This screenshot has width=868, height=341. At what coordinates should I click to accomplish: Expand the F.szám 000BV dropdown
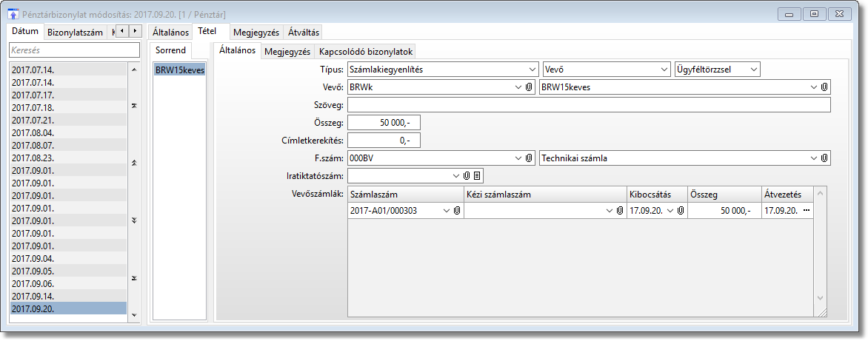coord(518,158)
